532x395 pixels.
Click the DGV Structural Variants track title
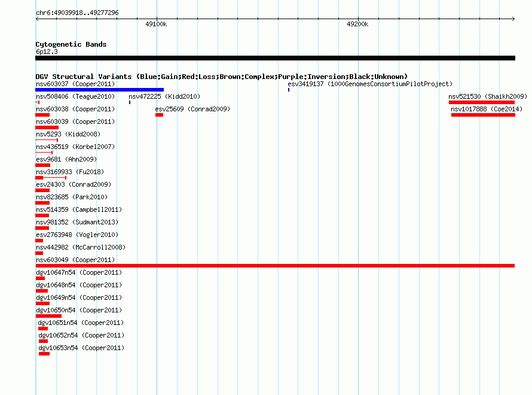(222, 77)
